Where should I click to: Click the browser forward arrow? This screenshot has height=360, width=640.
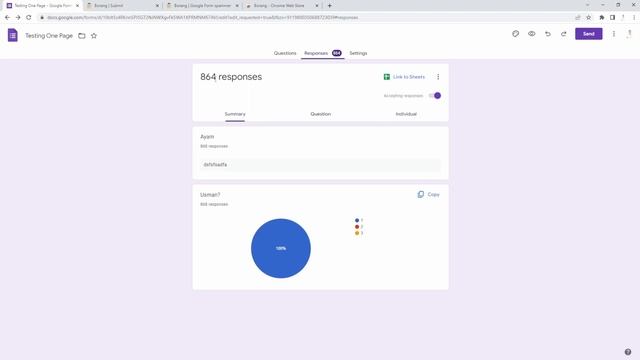(x=18, y=18)
